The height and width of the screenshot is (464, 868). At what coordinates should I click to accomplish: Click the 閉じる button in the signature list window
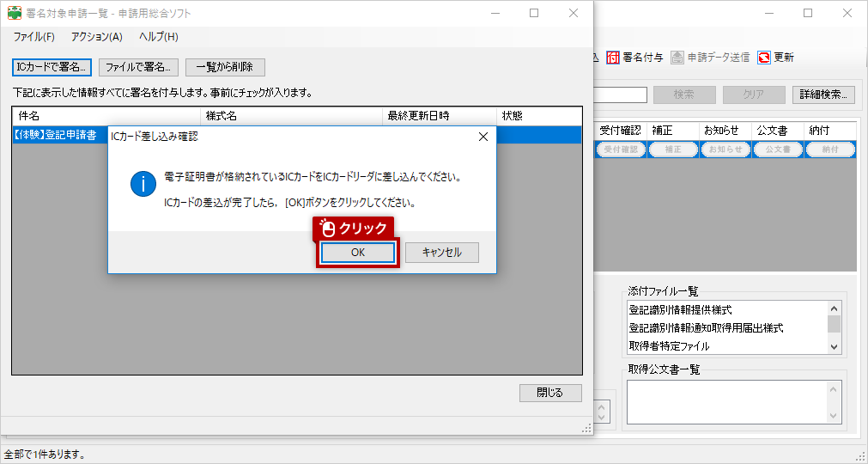(550, 393)
